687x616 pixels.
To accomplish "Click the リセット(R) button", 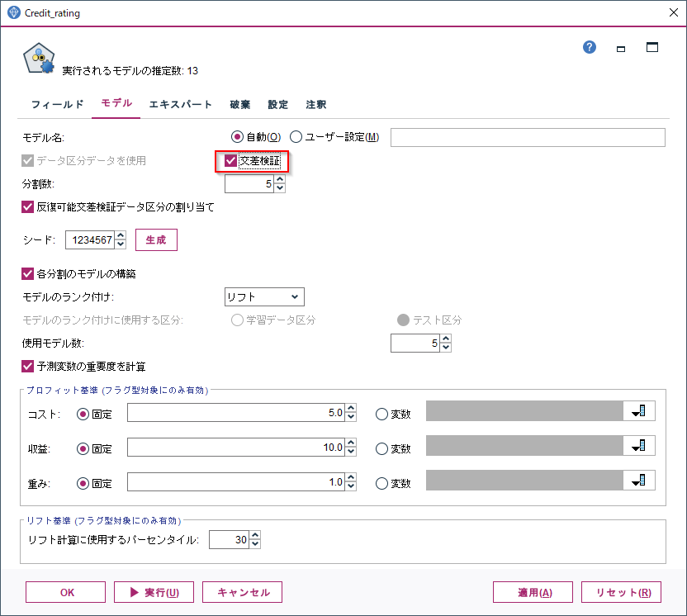I will (621, 592).
